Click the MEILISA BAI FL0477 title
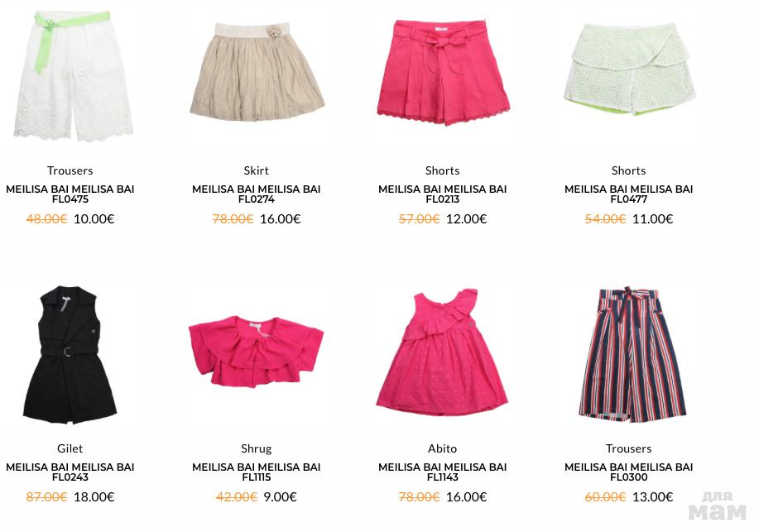Image resolution: width=759 pixels, height=532 pixels. coord(628,194)
